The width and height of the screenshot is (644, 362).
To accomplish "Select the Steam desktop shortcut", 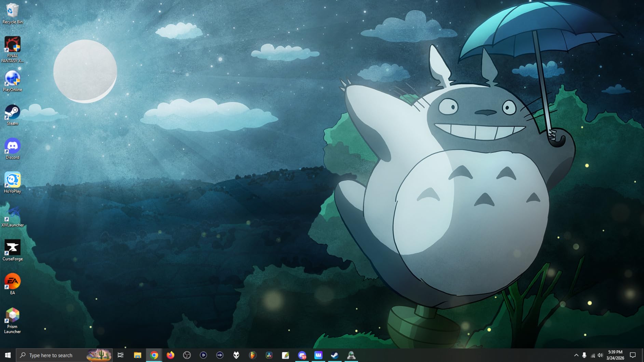I will pyautogui.click(x=12, y=115).
